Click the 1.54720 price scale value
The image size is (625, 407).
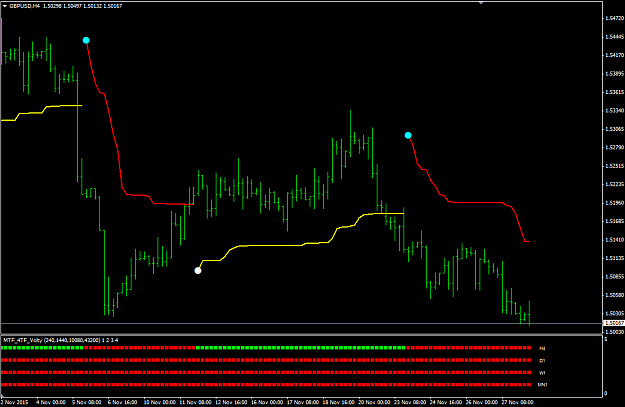click(614, 18)
